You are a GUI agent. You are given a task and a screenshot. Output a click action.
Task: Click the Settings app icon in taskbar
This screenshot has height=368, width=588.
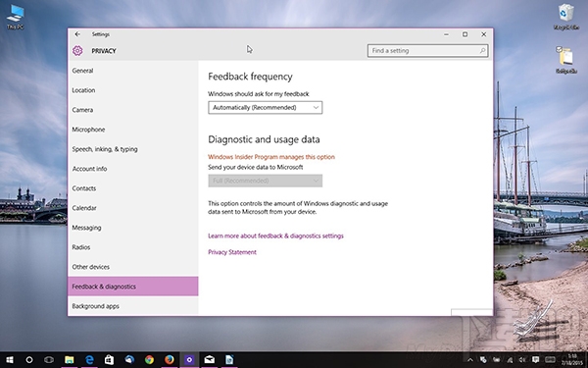(x=189, y=360)
